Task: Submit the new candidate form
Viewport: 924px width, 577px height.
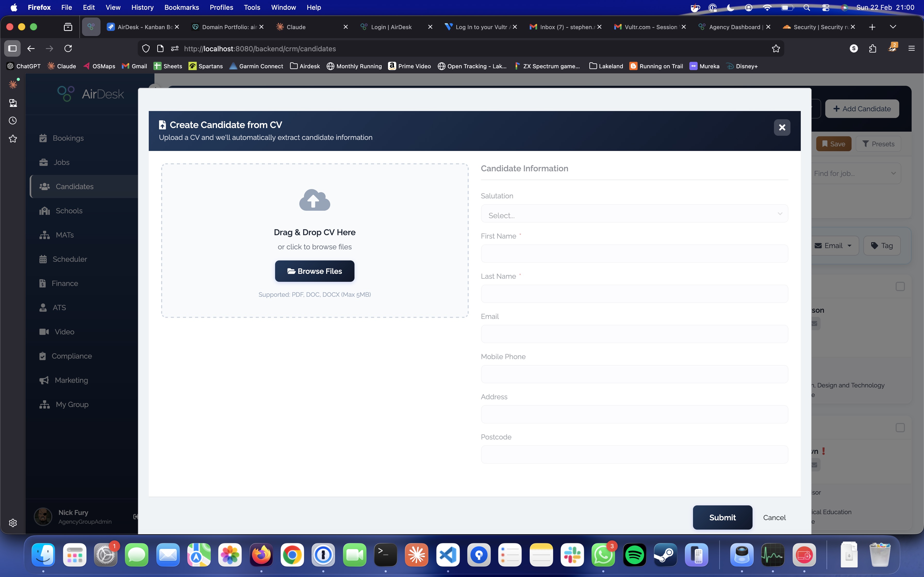Action: pyautogui.click(x=722, y=517)
